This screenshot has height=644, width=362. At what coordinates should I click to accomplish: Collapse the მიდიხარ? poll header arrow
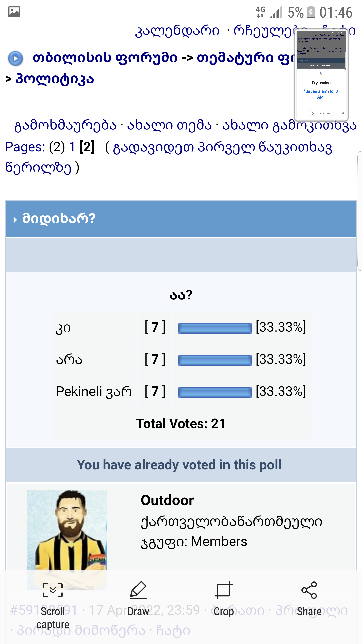(15, 220)
